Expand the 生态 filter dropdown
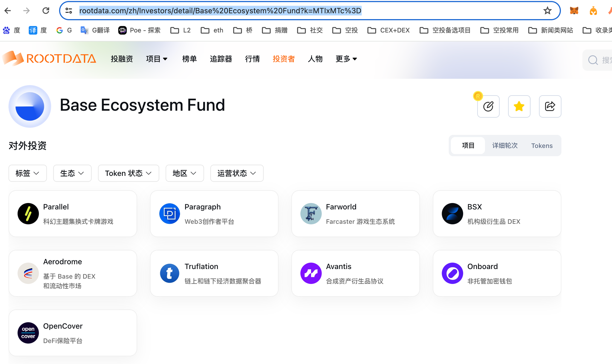 pos(72,173)
